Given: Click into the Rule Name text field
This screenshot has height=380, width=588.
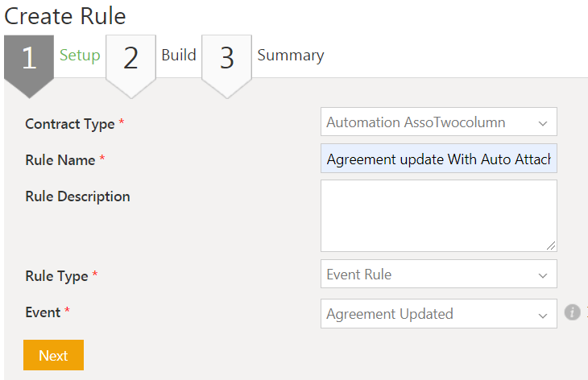Looking at the screenshot, I should pos(438,159).
